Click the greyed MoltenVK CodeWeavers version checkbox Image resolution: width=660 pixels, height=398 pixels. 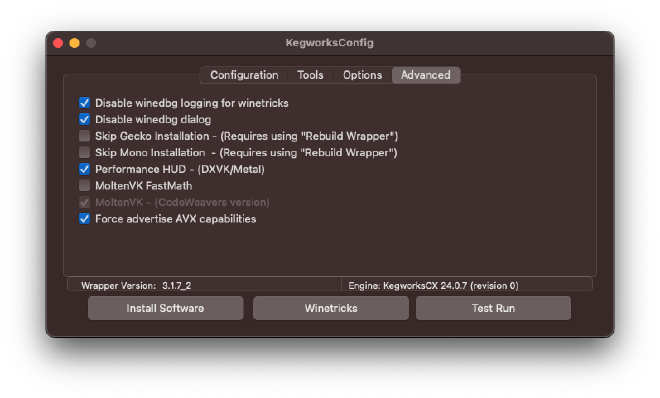85,202
